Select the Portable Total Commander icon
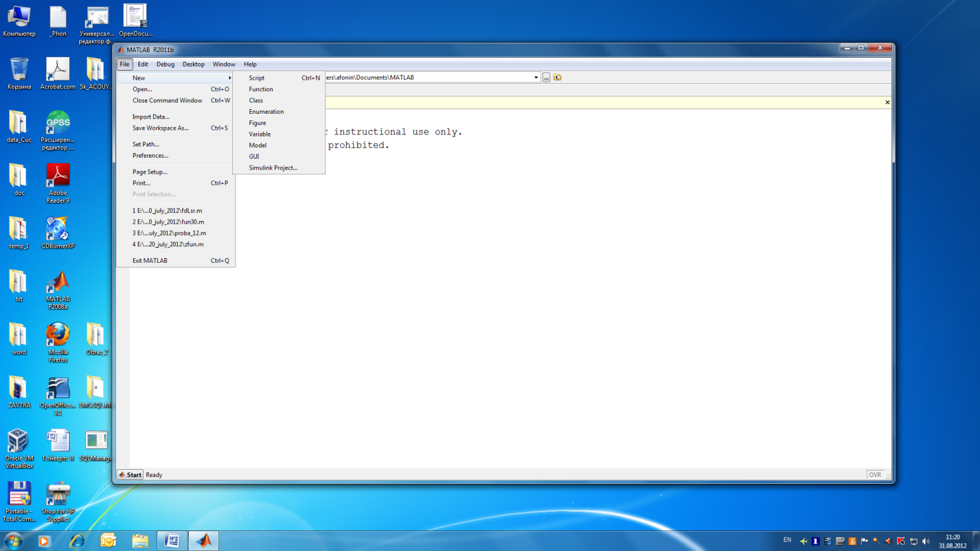This screenshot has height=551, width=980. [x=19, y=502]
